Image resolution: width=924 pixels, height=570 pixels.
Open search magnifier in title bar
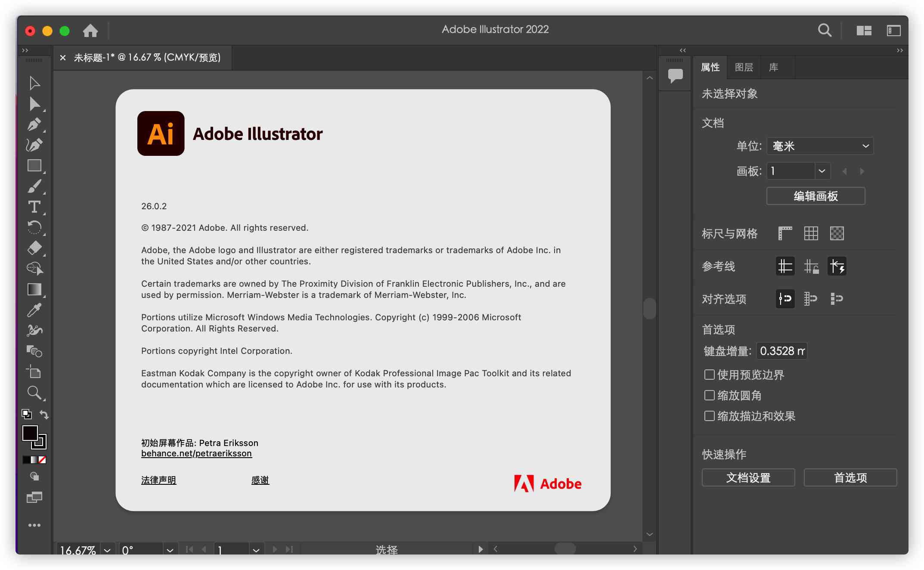825,30
